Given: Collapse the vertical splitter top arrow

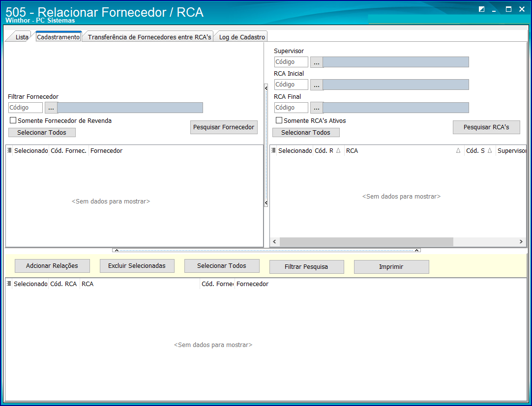Looking at the screenshot, I should (266, 88).
